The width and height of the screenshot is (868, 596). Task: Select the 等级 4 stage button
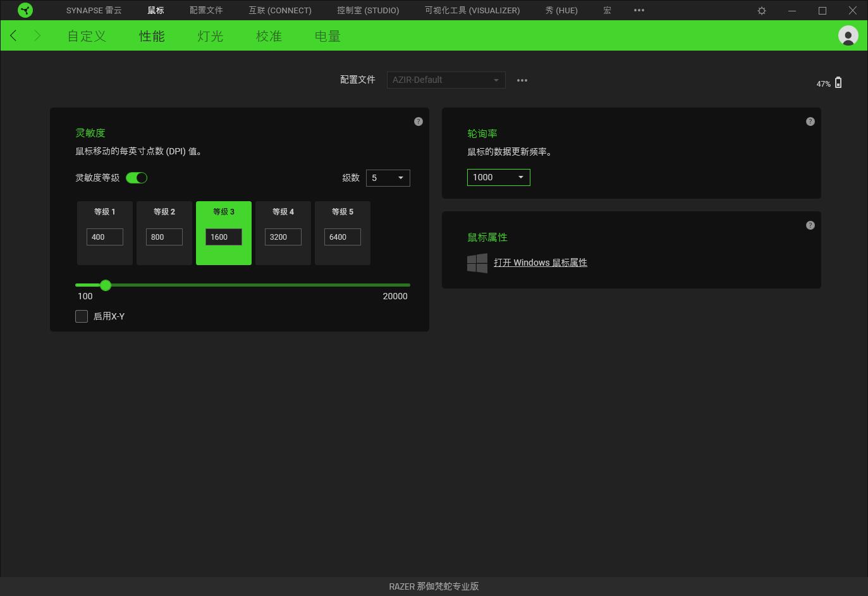coord(283,212)
